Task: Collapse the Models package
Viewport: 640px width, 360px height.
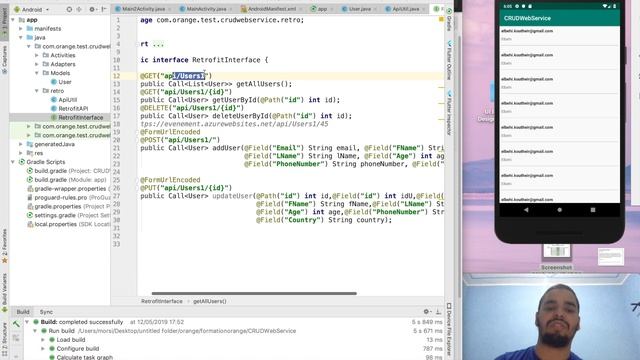Action: point(37,73)
